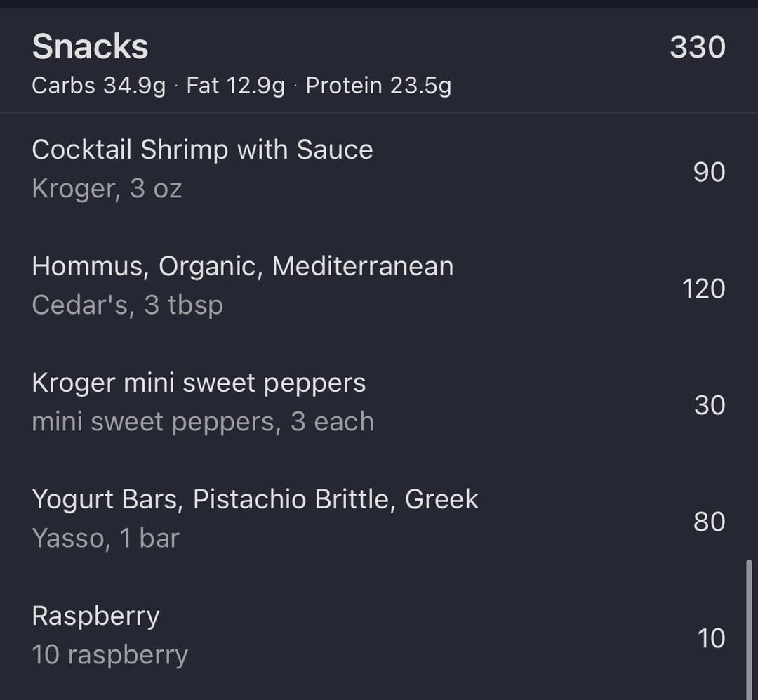
Task: Click the 120 calorie value for hommus
Action: point(704,289)
